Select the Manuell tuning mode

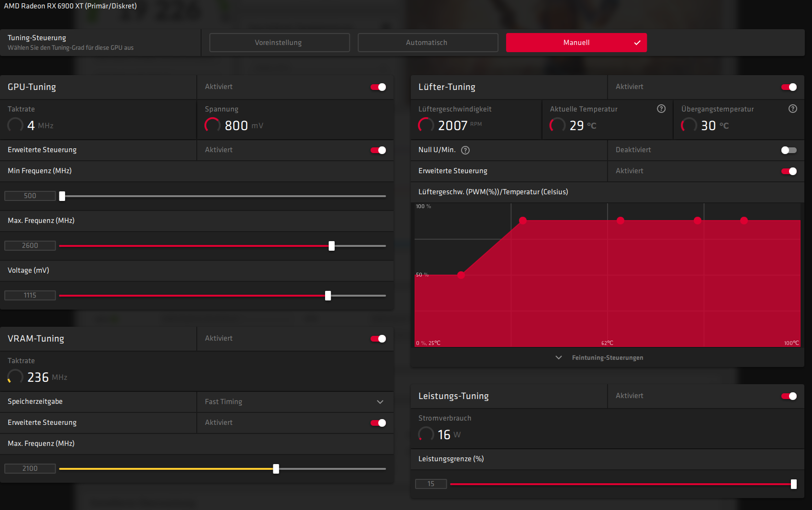[576, 43]
